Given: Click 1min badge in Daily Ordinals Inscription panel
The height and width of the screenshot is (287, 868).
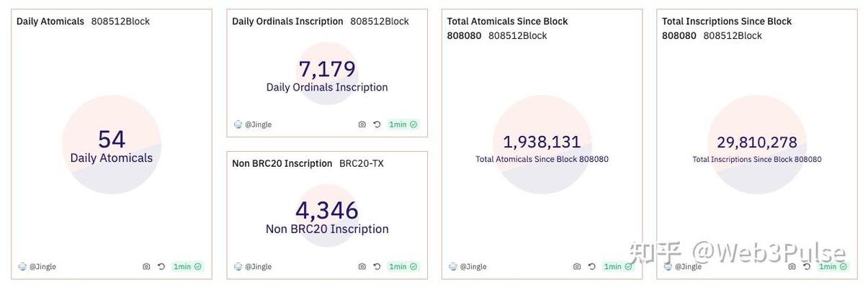Looking at the screenshot, I should pos(403,124).
